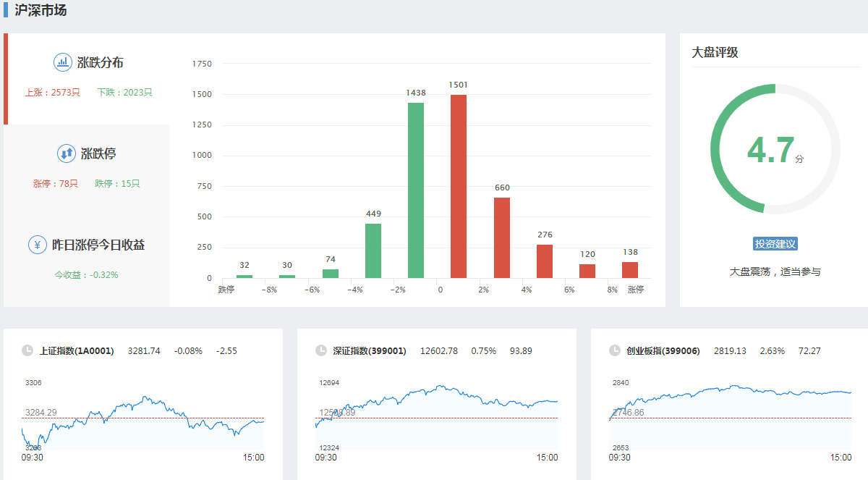Click the 涨跌分布 bar chart icon
Viewport: 868px width, 480px height.
(x=63, y=62)
